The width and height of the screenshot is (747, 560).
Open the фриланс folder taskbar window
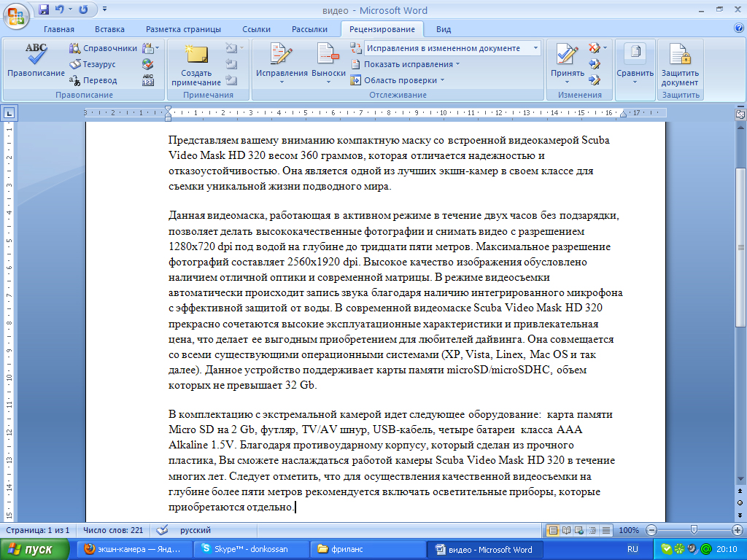coord(367,549)
